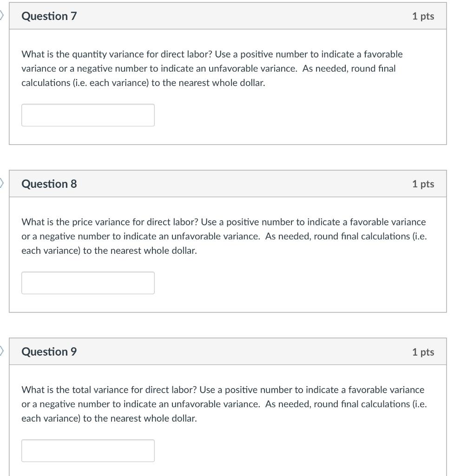Image resolution: width=454 pixels, height=476 pixels.
Task: Select the total variance answer field
Action: 88,450
